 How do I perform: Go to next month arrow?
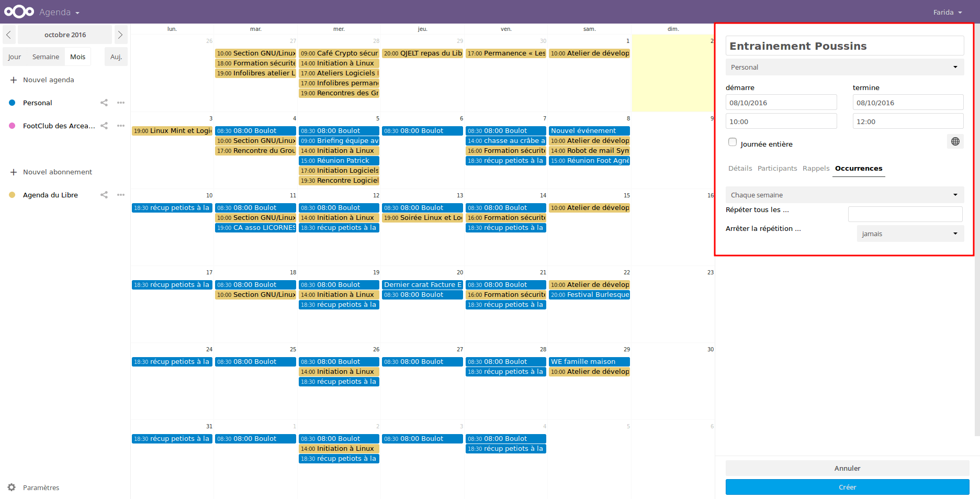(x=120, y=35)
